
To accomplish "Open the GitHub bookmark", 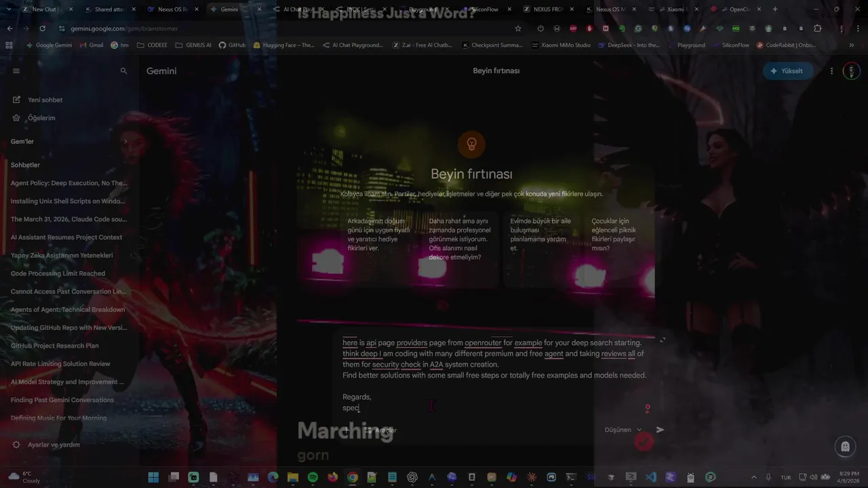I will (x=232, y=45).
